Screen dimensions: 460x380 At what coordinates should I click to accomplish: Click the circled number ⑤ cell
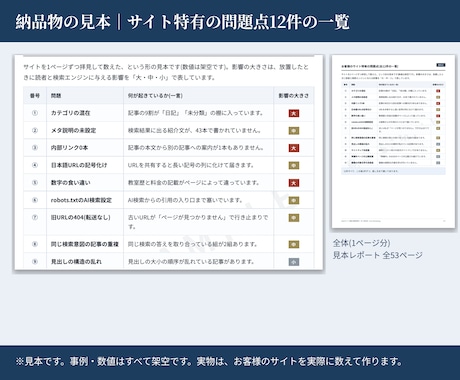(x=35, y=183)
